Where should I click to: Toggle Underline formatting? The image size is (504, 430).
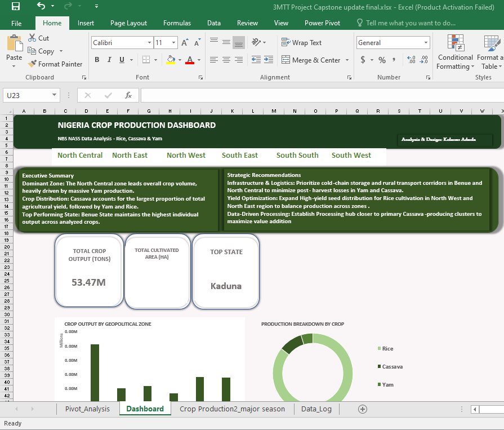click(122, 60)
